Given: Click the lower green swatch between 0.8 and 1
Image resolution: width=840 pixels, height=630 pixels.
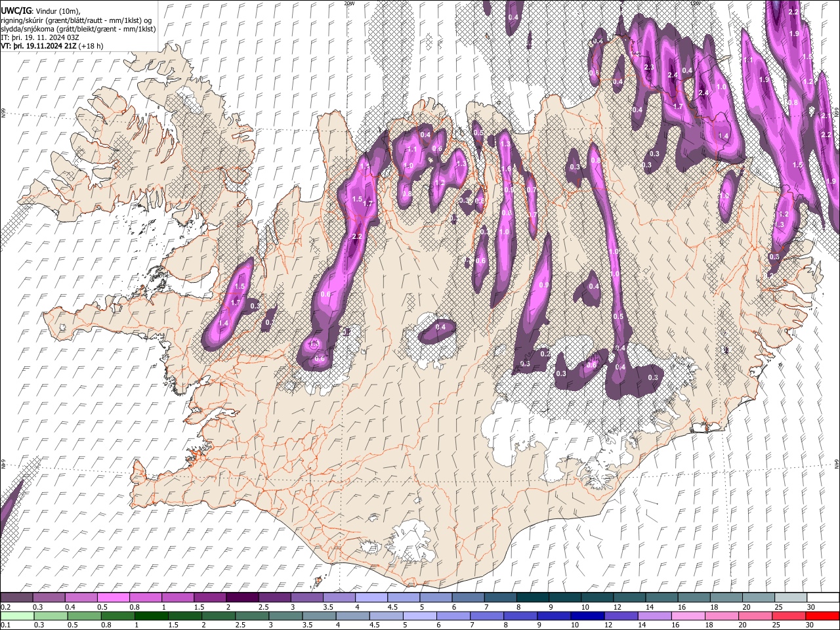Looking at the screenshot, I should pos(119,616).
